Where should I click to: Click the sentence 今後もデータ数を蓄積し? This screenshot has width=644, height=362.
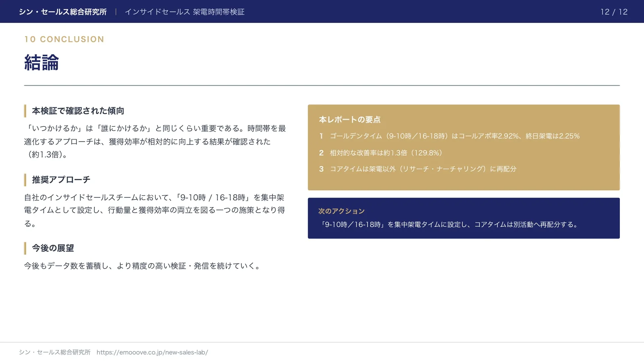coord(143,265)
